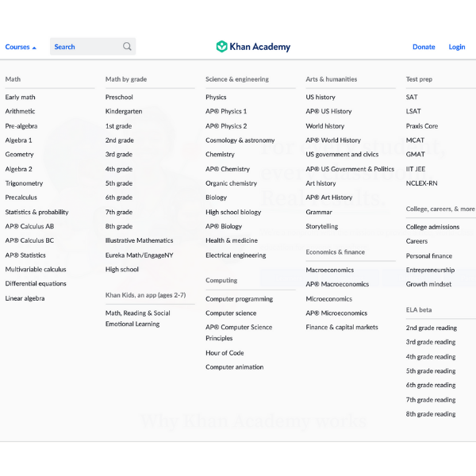Choose Hour of Code

click(225, 353)
